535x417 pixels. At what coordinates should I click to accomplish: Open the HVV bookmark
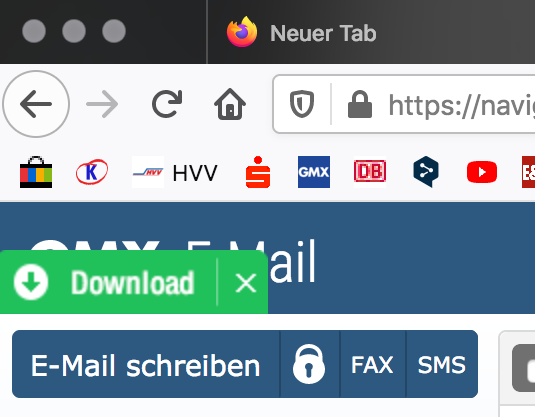tap(175, 172)
